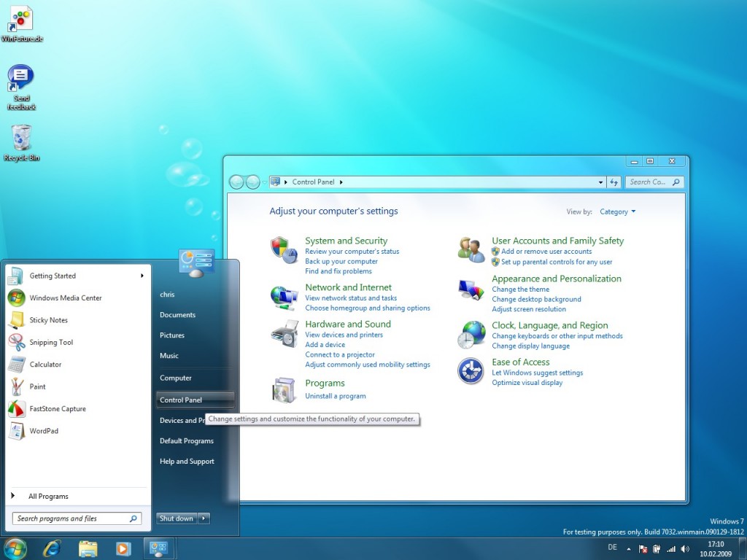Click the refresh button beside address bar
Viewport: 747px width, 560px height.
pyautogui.click(x=614, y=182)
